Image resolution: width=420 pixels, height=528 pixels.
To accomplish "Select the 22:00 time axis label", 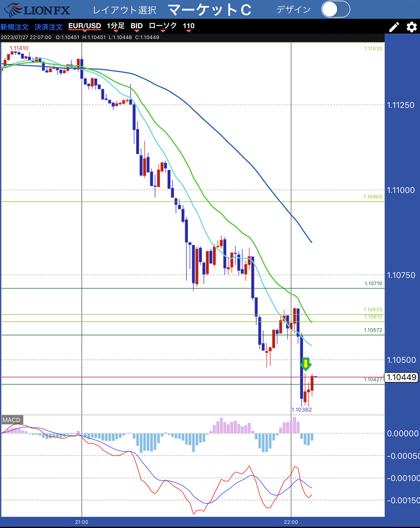I will (291, 522).
